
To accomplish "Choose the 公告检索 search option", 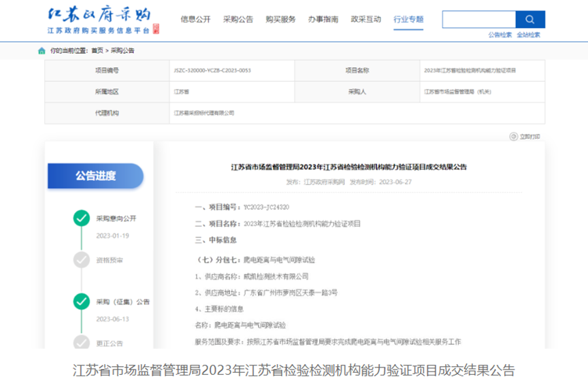I will click(x=500, y=35).
